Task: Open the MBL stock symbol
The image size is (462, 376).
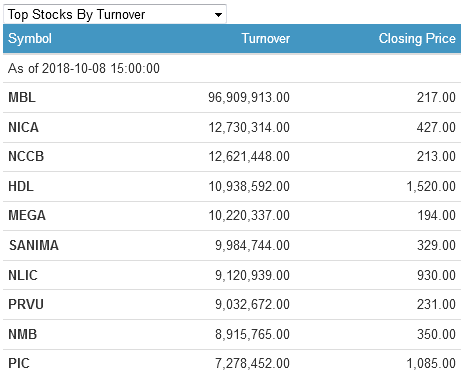Action: [x=22, y=97]
